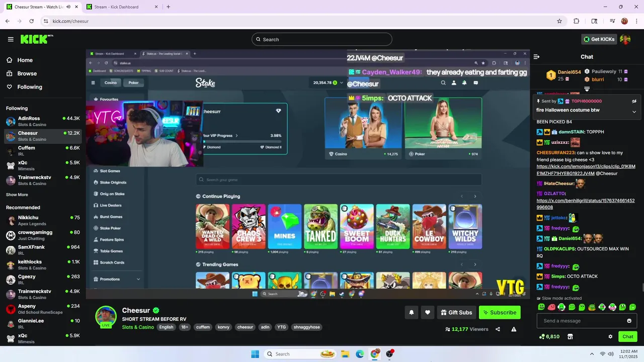This screenshot has width=644, height=362.
Task: Select the cuffem tag
Action: (x=203, y=327)
